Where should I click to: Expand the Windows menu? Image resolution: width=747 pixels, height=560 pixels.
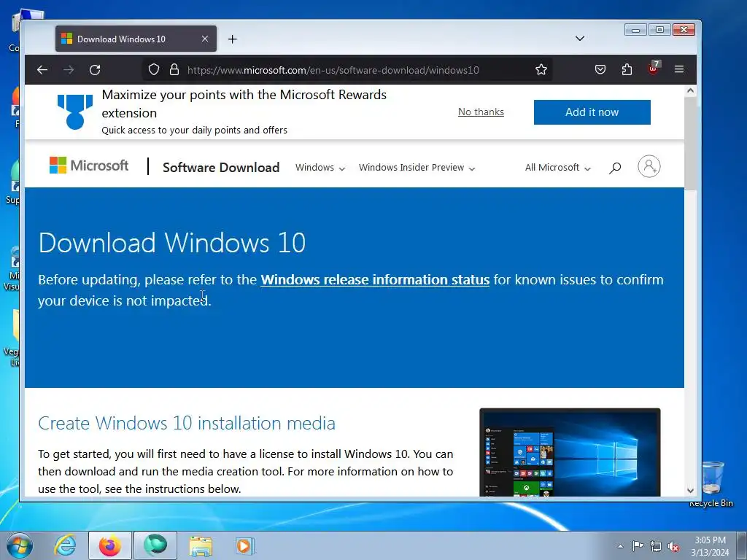(x=320, y=168)
